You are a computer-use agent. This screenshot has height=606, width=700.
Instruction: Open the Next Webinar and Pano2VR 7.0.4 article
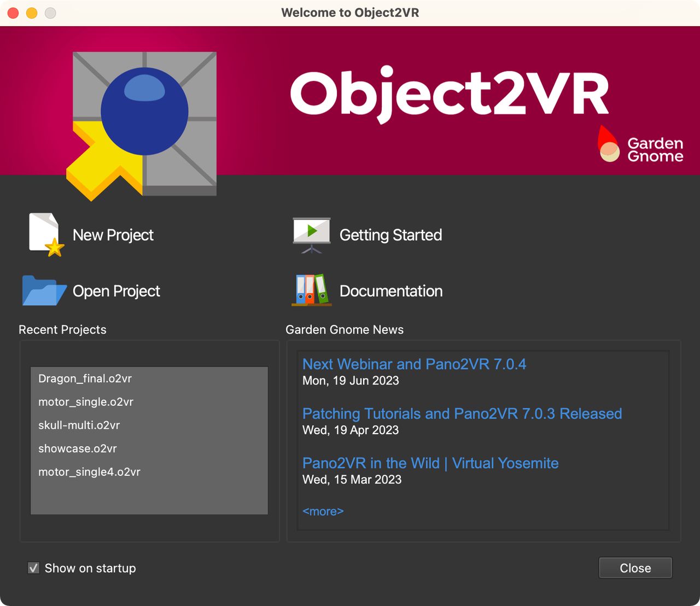point(414,364)
